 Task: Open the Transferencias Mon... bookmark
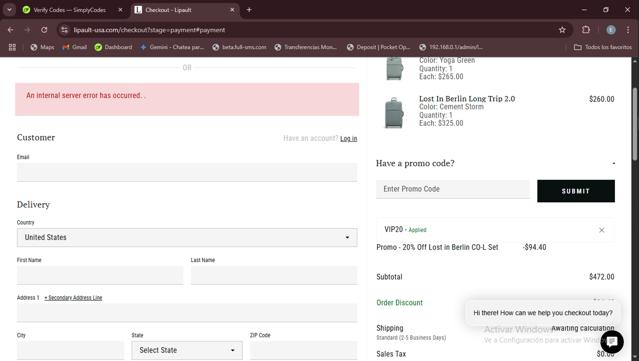pos(306,47)
